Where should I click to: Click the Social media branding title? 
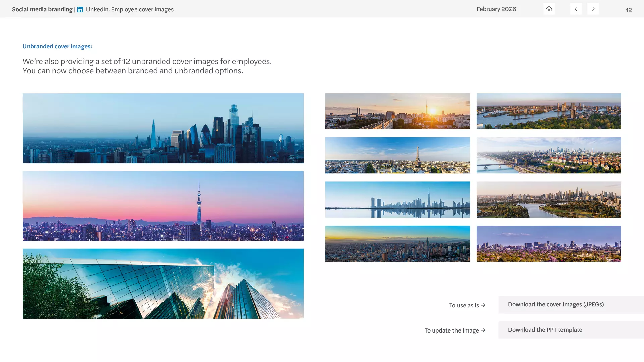coord(42,9)
